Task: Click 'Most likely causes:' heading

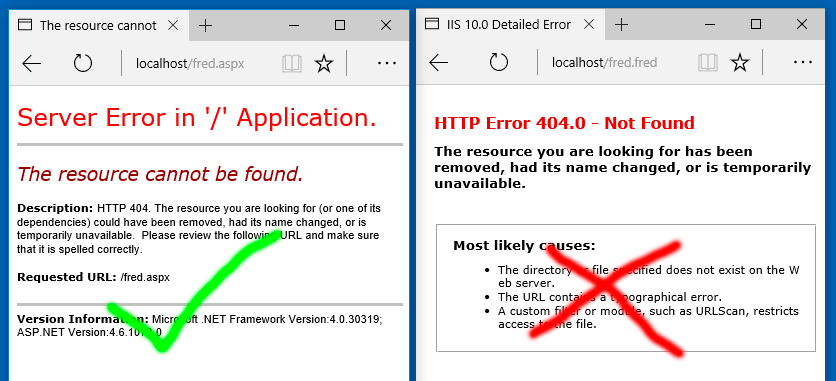Action: pos(524,246)
